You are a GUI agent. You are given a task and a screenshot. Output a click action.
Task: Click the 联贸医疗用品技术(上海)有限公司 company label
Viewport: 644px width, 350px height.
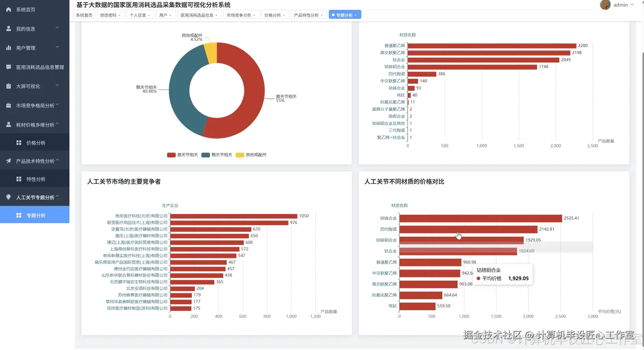pyautogui.click(x=137, y=223)
